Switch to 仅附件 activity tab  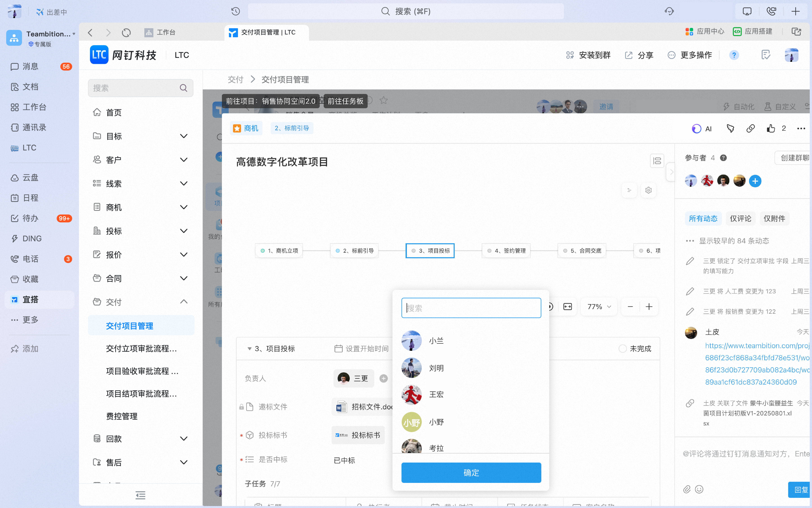click(x=774, y=218)
